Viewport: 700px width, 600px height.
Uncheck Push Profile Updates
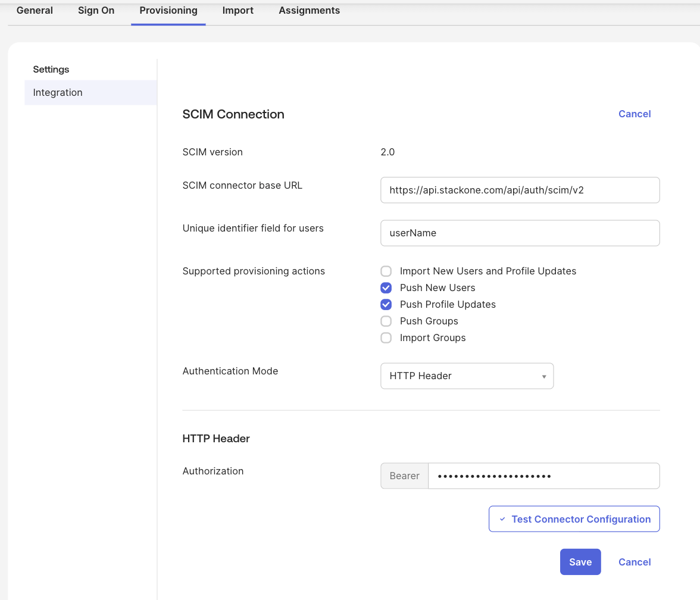pyautogui.click(x=386, y=305)
